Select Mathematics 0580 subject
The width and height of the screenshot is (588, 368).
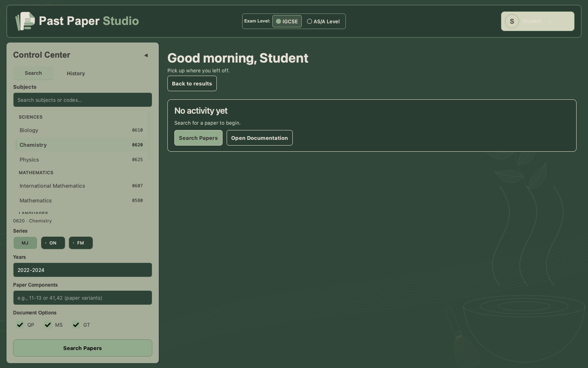tap(81, 201)
